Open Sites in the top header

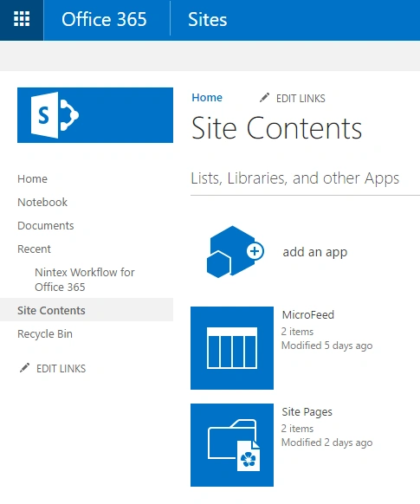click(x=208, y=19)
